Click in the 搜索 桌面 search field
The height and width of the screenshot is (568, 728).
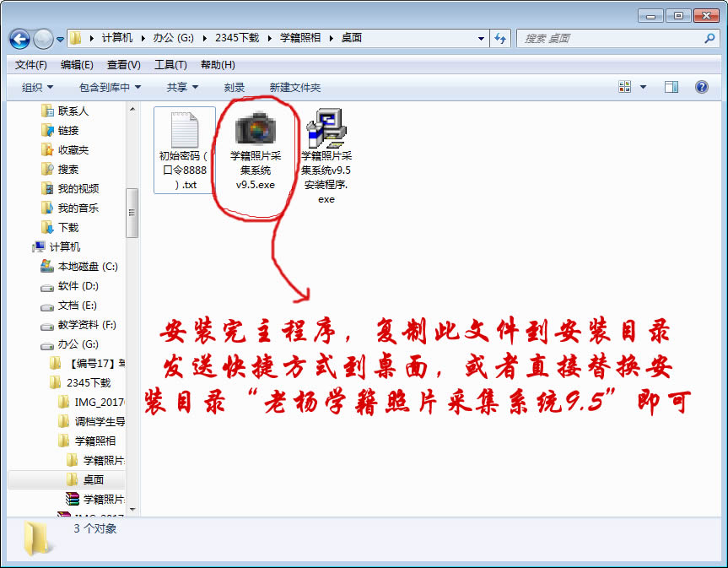tap(607, 38)
